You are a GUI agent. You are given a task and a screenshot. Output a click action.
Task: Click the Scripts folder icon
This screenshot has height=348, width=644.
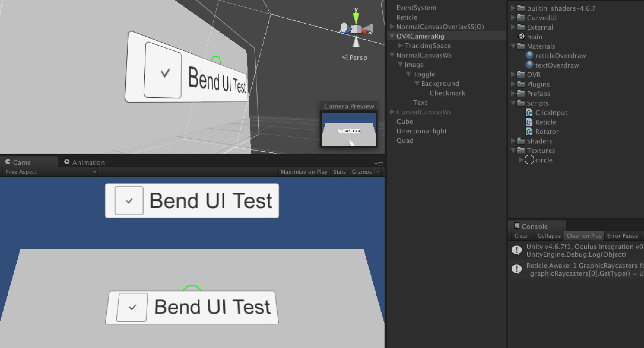pos(521,103)
